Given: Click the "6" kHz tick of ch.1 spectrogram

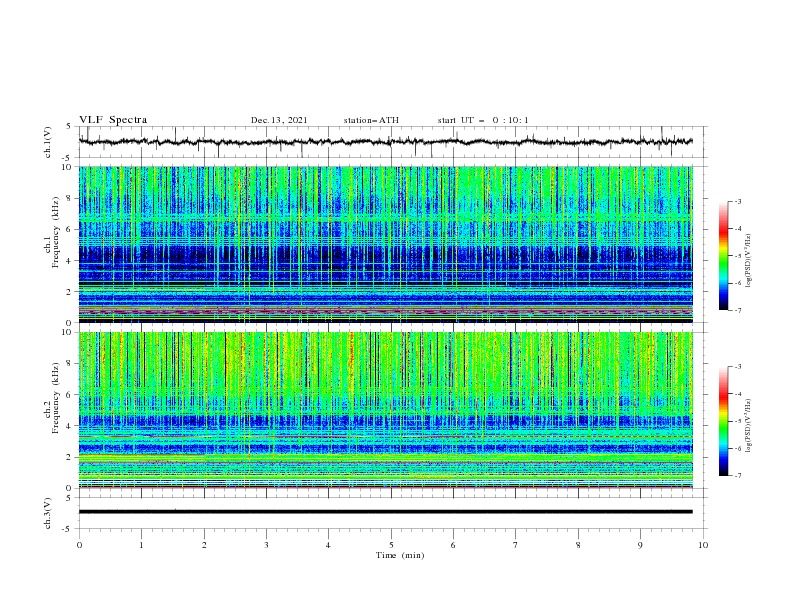Looking at the screenshot, I should point(69,229).
